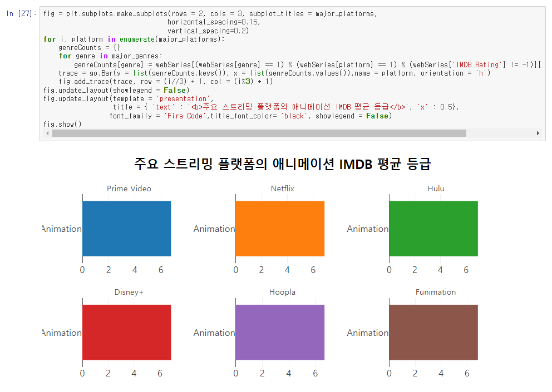Click the Animation label in Disney+ chart
The image size is (552, 392).
tap(62, 333)
